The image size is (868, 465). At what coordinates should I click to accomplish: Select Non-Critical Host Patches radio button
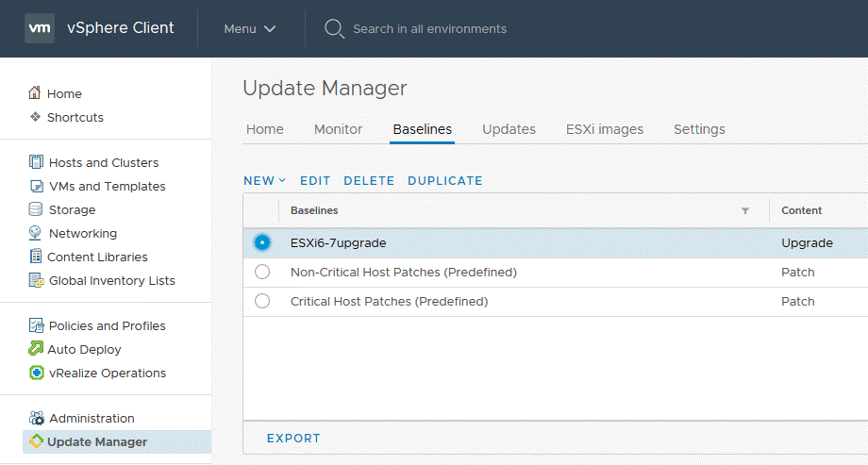click(x=262, y=272)
